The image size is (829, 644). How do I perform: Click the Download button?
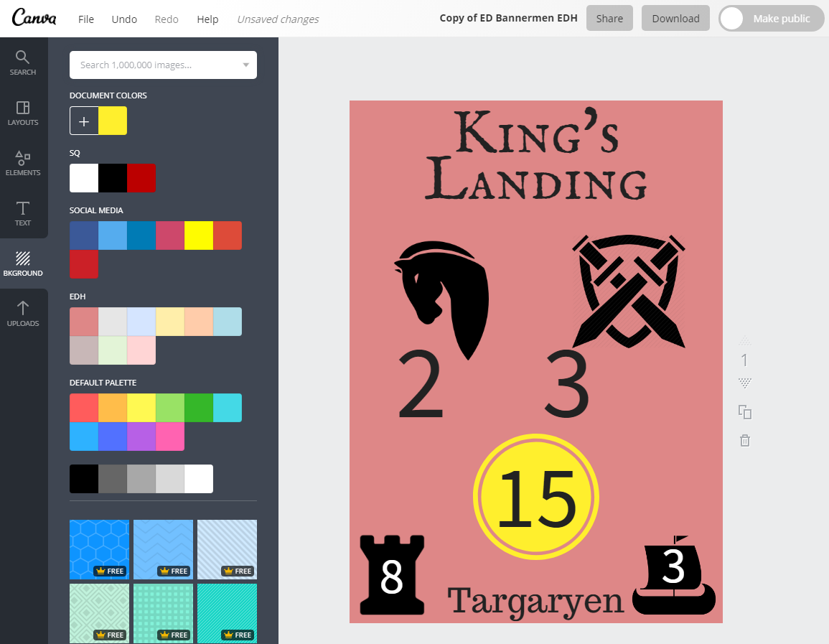(x=675, y=19)
